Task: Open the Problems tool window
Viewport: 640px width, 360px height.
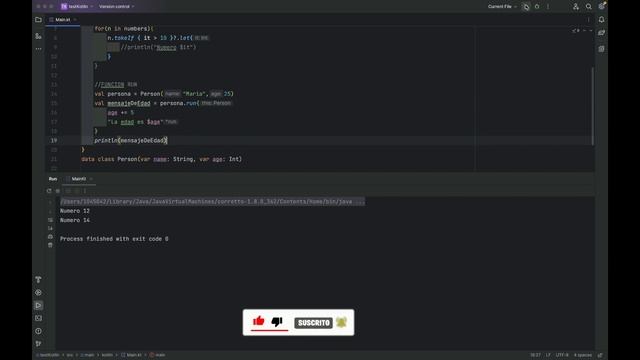Action: [38, 331]
